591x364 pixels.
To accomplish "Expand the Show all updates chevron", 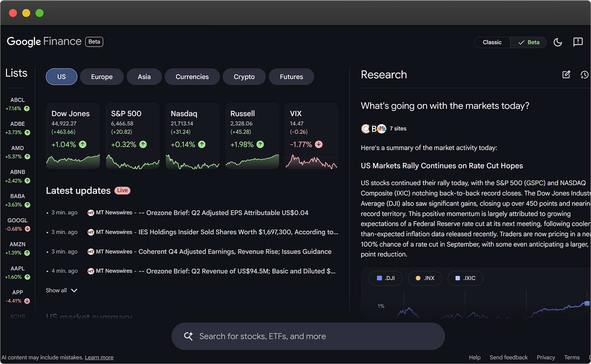I will (74, 291).
